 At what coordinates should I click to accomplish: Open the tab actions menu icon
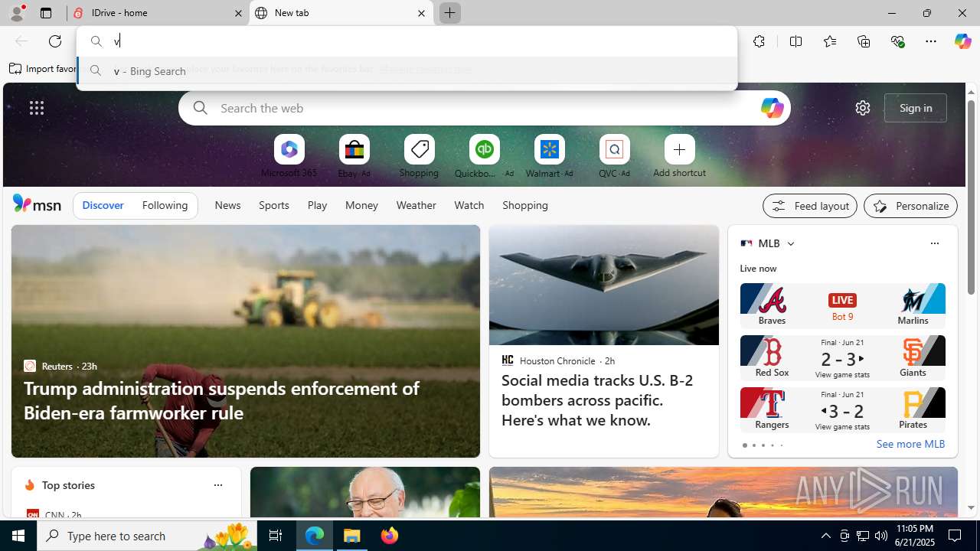pyautogui.click(x=46, y=13)
